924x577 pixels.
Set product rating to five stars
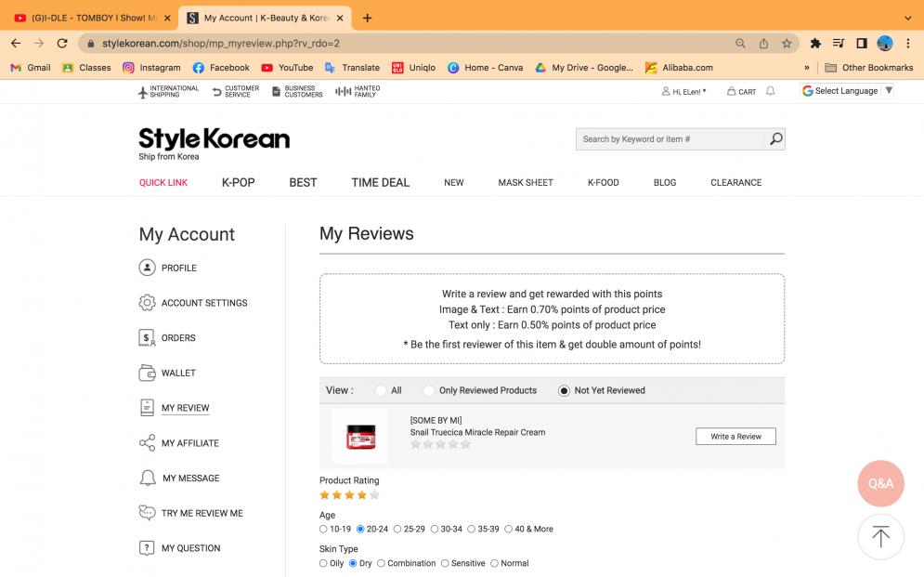(374, 495)
